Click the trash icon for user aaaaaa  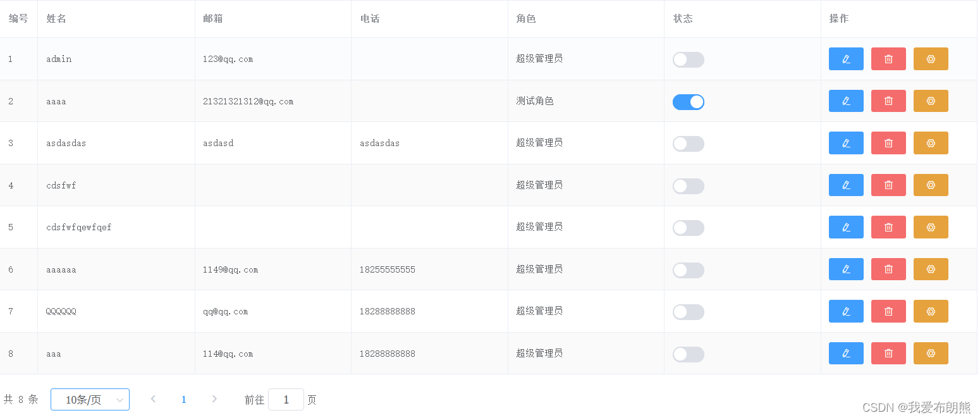[x=888, y=269]
